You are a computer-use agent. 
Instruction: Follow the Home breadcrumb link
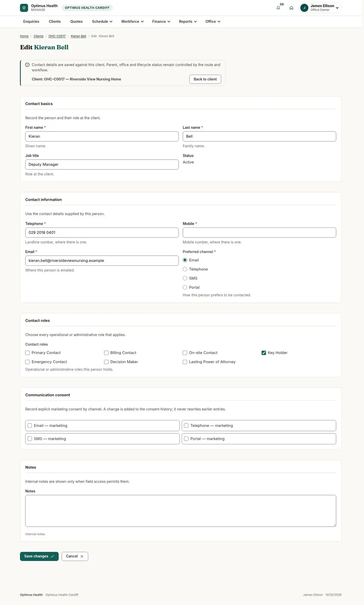24,36
